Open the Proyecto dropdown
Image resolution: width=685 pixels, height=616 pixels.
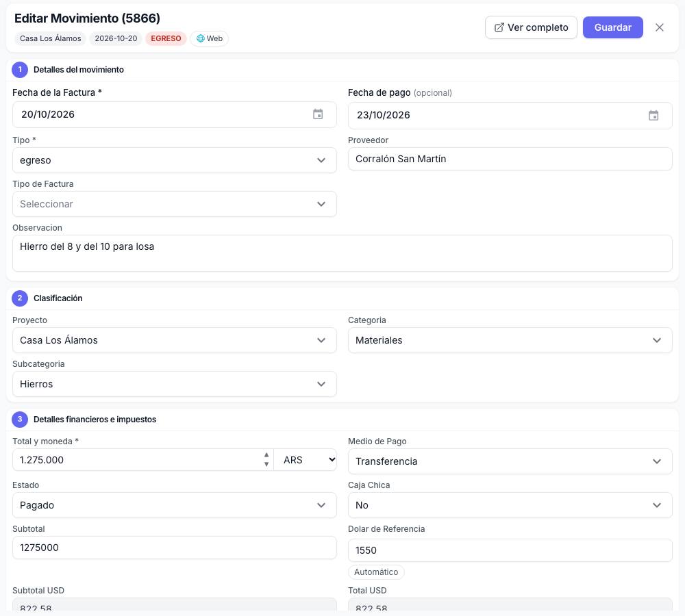point(174,340)
